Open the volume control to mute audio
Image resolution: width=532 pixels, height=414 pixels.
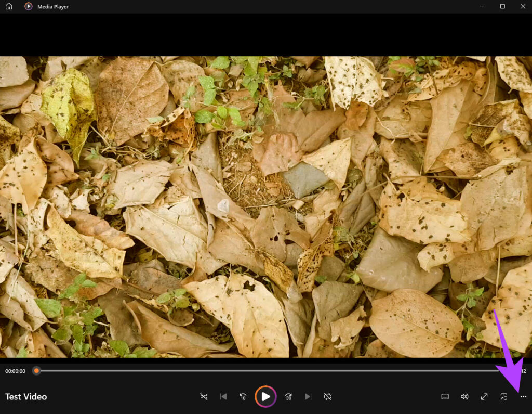pos(464,396)
